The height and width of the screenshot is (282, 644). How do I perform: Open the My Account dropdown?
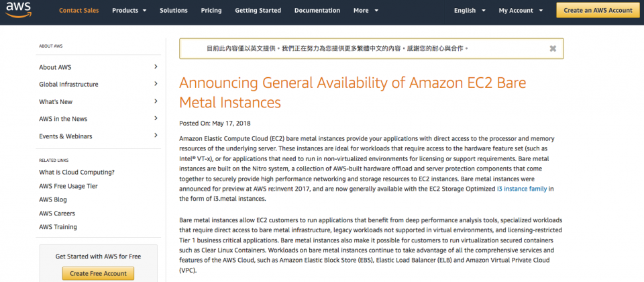(x=521, y=11)
